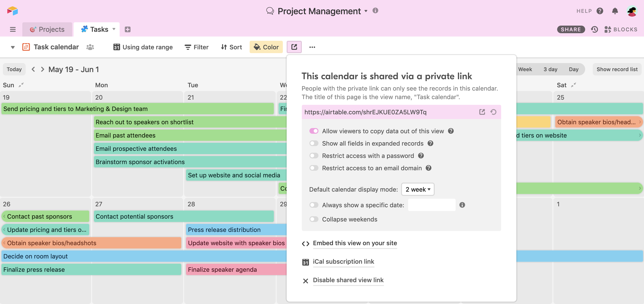Turn on Collapse weekends toggle
Image resolution: width=644 pixels, height=304 pixels.
click(x=314, y=219)
